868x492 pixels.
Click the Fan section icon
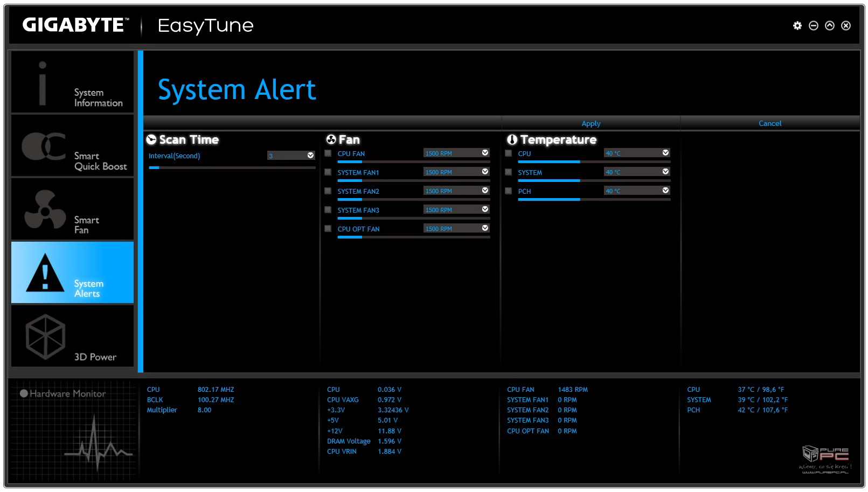pos(331,139)
